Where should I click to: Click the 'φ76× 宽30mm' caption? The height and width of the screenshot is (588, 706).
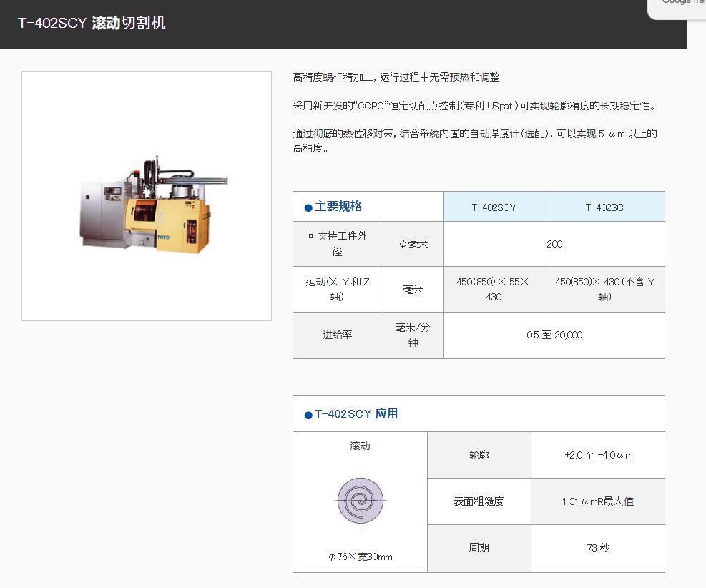pyautogui.click(x=361, y=557)
